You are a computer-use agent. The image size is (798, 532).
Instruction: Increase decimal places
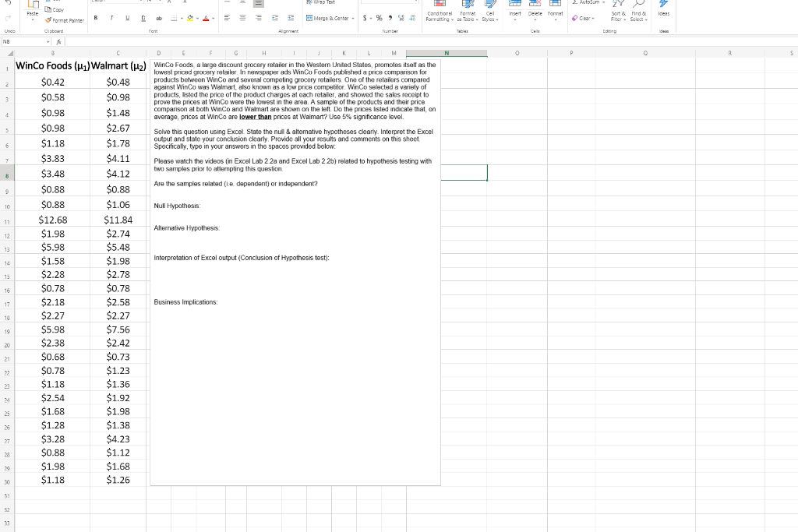click(x=401, y=18)
